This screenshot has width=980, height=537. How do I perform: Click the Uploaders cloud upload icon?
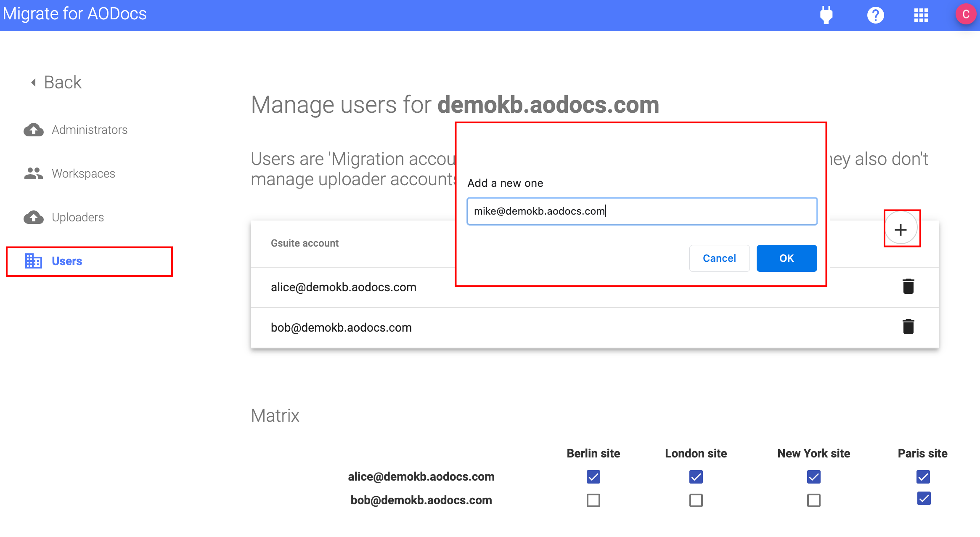(x=34, y=218)
